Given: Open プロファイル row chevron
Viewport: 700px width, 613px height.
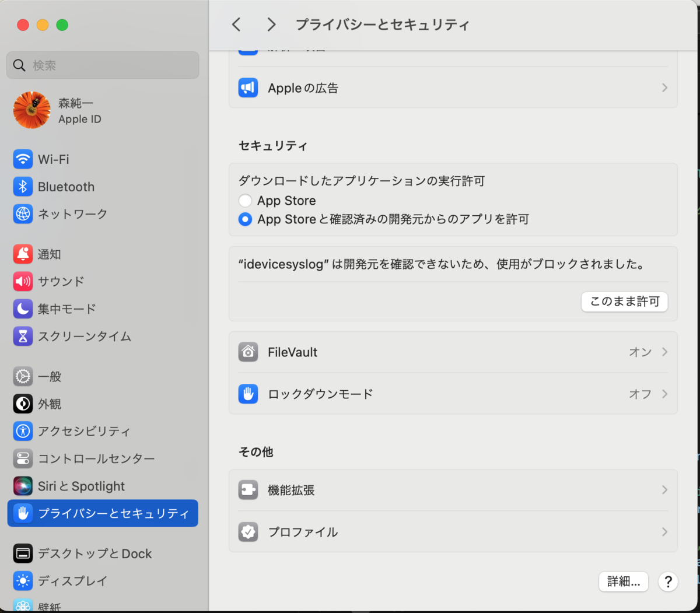Looking at the screenshot, I should [664, 532].
